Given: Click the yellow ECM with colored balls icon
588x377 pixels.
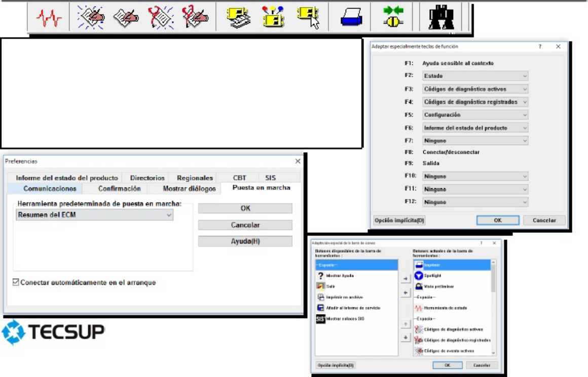Looking at the screenshot, I should click(x=273, y=17).
